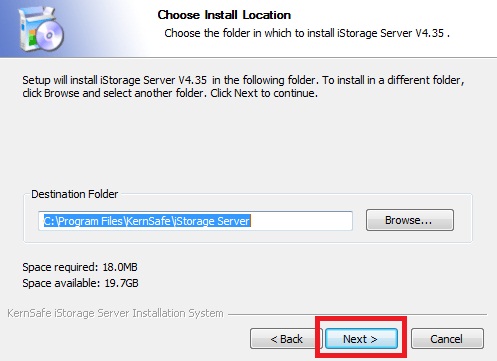The width and height of the screenshot is (497, 361).
Task: Click the 'Setup will install iStorage Server' instruction line
Action: 243,80
